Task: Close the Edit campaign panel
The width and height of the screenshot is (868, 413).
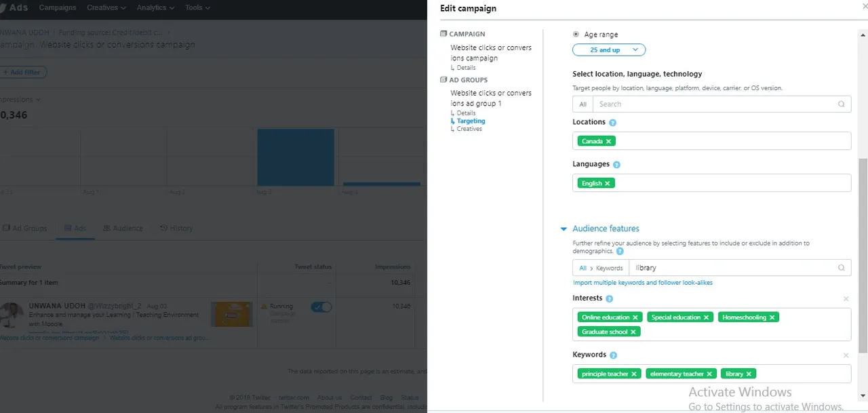Action: click(864, 5)
